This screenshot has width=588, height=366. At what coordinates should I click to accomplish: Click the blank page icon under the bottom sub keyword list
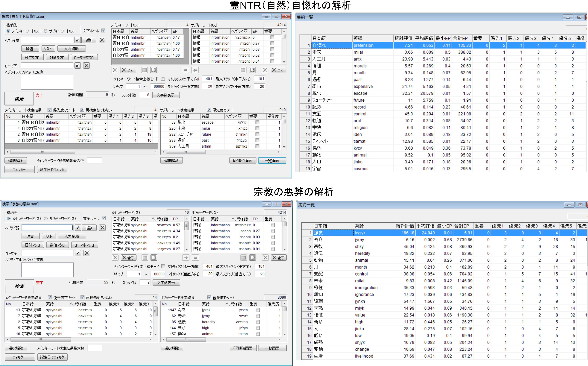tap(244, 258)
